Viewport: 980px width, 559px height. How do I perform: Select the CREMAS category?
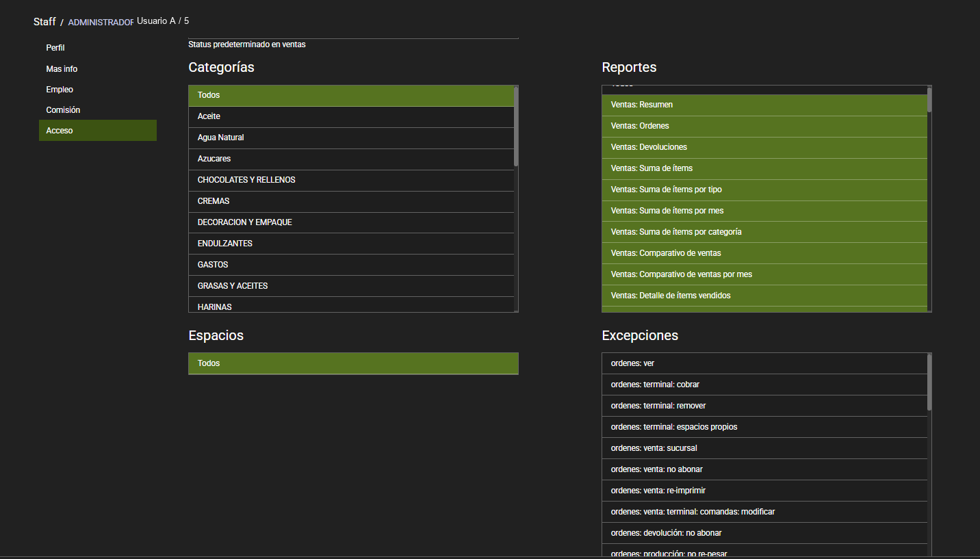[x=351, y=202]
